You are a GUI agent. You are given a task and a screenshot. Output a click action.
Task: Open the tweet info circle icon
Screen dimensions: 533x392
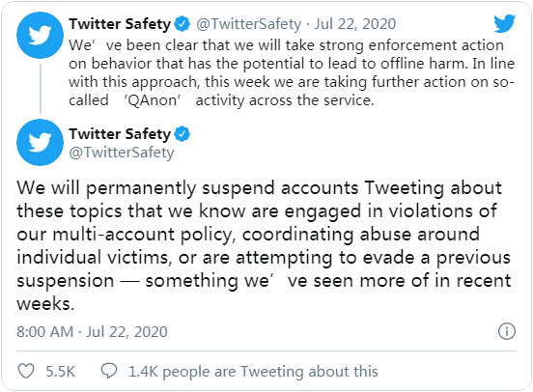click(507, 331)
